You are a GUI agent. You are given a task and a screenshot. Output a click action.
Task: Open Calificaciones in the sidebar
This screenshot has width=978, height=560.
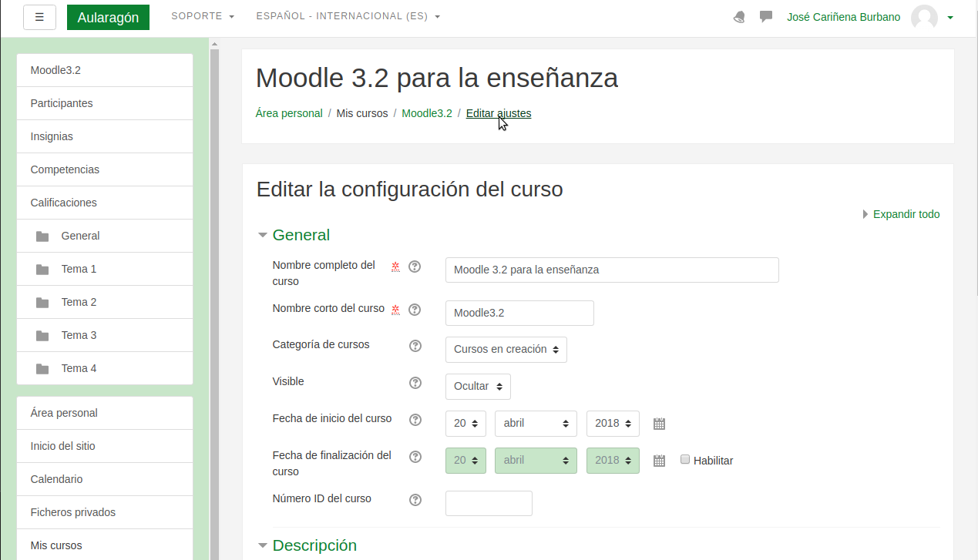pyautogui.click(x=105, y=203)
